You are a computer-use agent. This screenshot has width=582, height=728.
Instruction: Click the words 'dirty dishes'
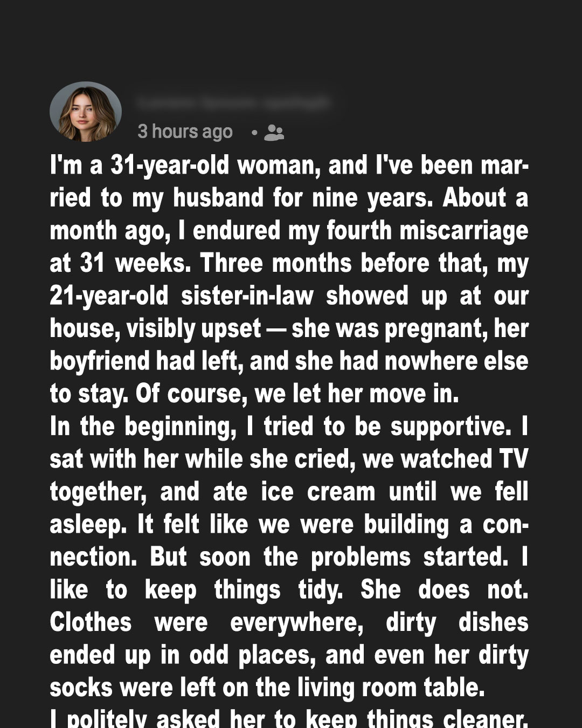(457, 623)
